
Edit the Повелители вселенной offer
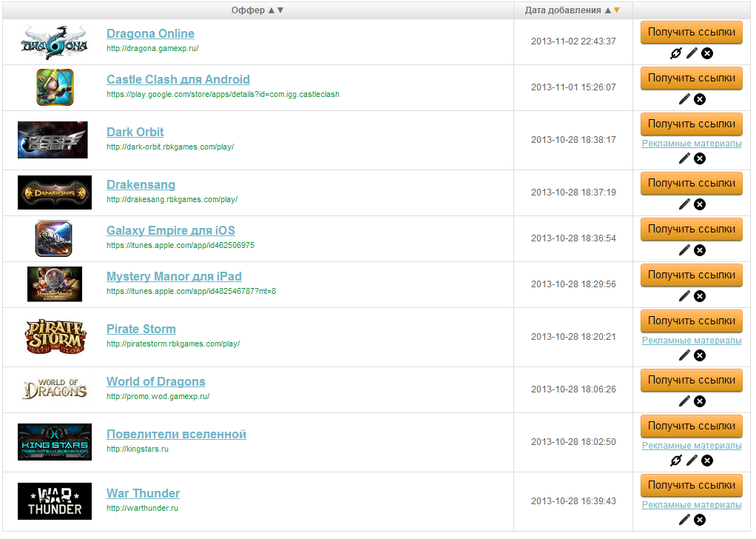click(692, 461)
